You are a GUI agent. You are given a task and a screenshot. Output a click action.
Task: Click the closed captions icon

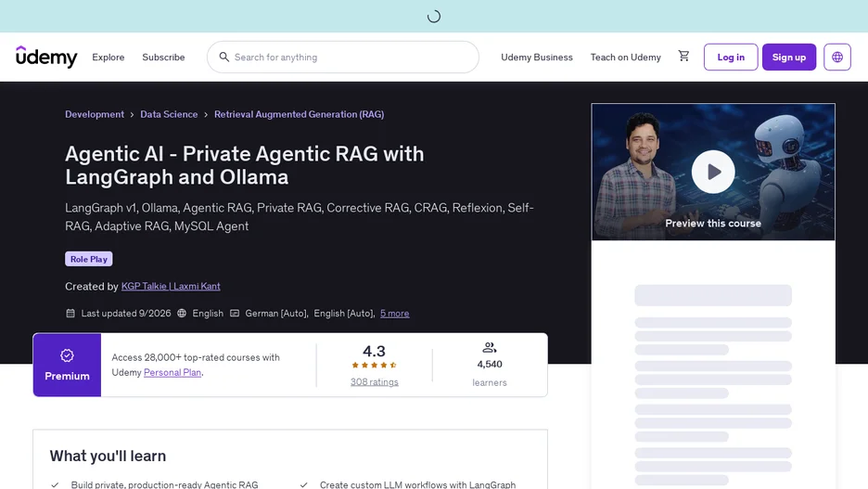tap(235, 314)
